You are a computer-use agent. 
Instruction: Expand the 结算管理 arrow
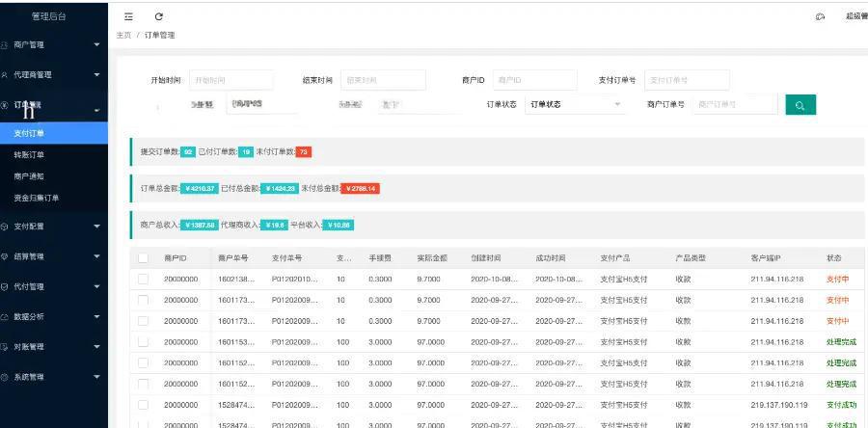96,256
